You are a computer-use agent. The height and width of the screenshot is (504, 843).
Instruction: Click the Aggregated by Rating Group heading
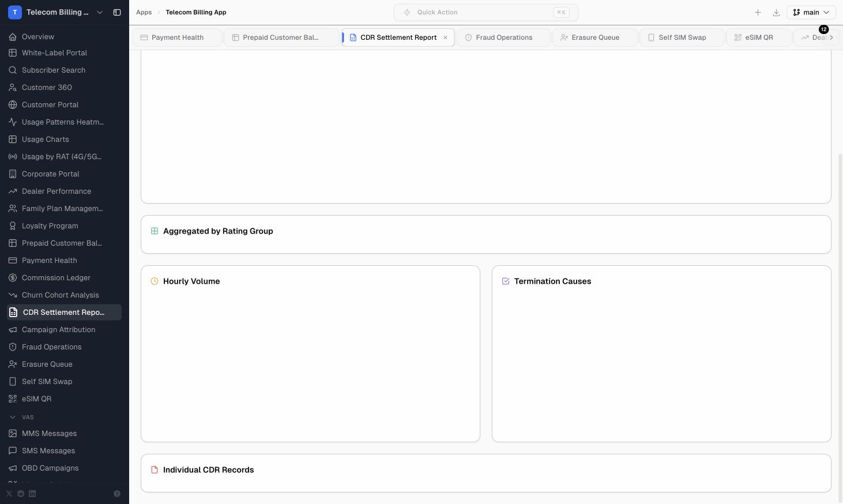pos(218,231)
